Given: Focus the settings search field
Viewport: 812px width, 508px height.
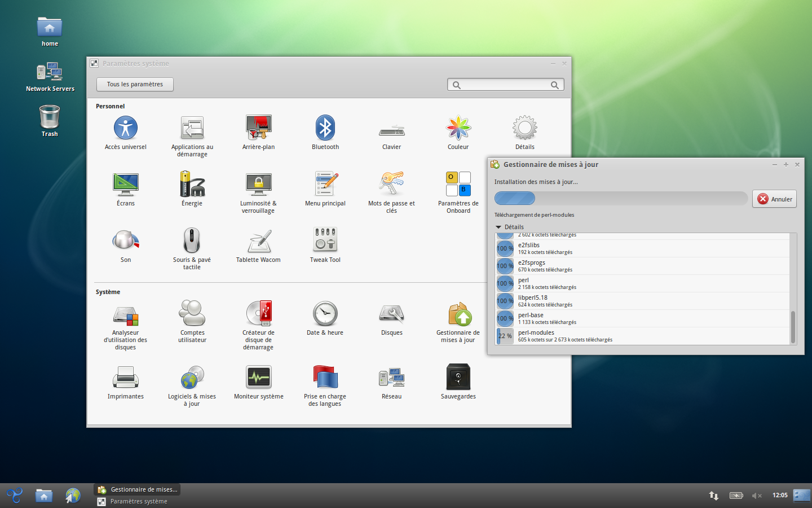Looking at the screenshot, I should coord(506,85).
